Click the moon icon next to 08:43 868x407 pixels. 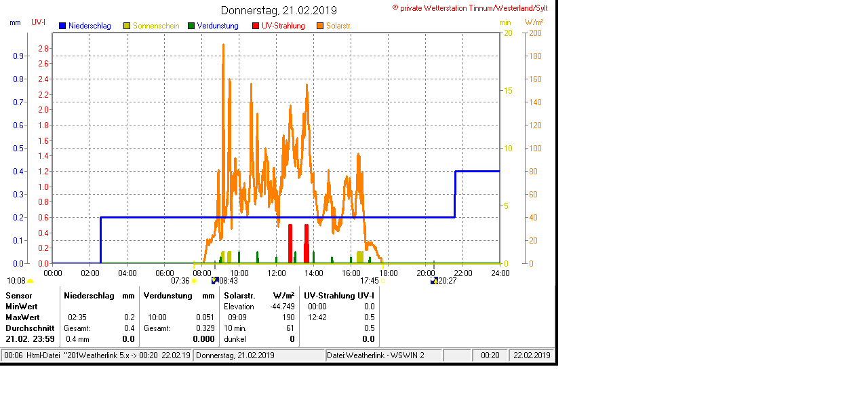pos(215,280)
